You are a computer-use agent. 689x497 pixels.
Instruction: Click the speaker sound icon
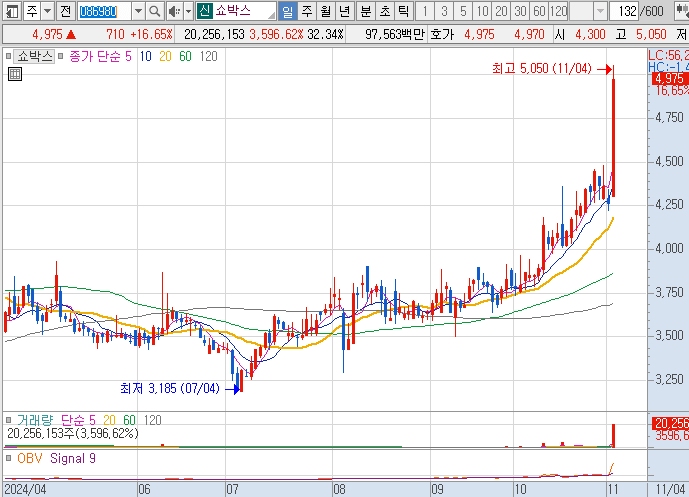click(174, 11)
